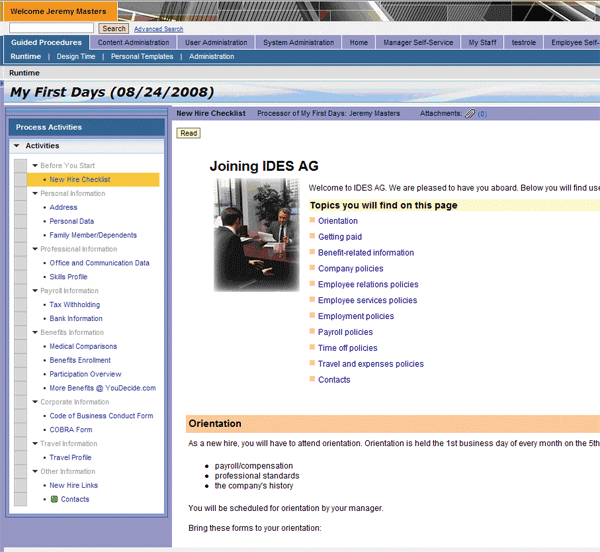This screenshot has width=600, height=552.
Task: Collapse the Corporate Information group
Action: (x=35, y=402)
